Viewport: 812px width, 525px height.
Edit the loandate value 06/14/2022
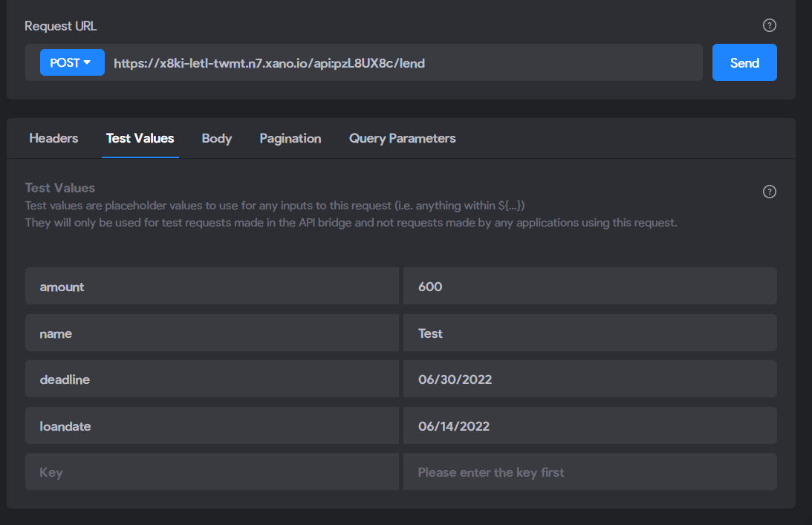(x=590, y=425)
